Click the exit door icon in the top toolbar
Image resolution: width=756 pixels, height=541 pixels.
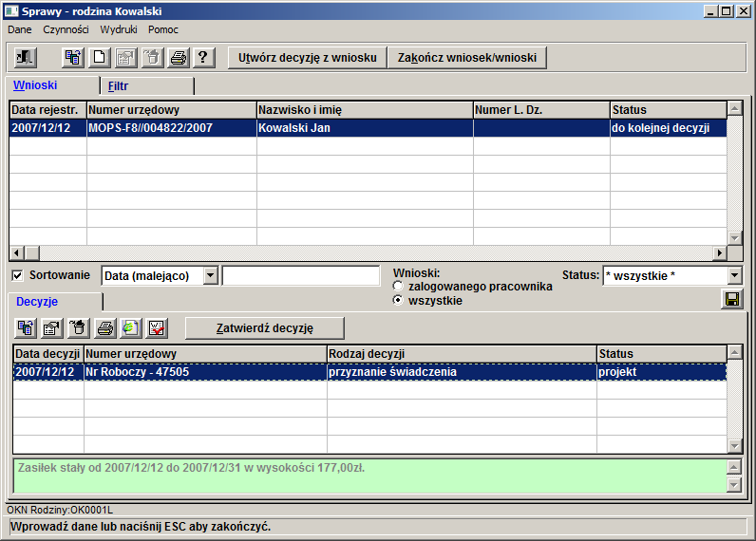pos(25,58)
